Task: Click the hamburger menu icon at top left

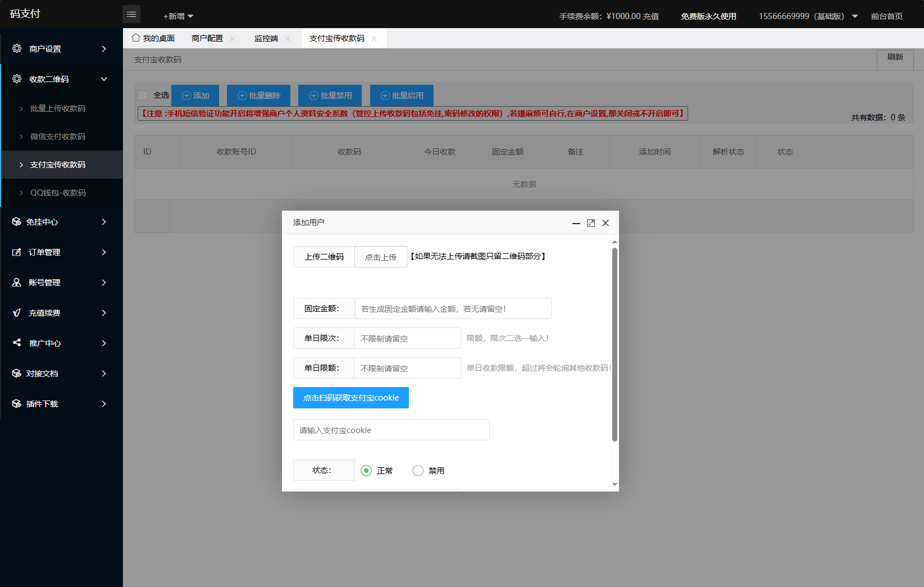Action: pyautogui.click(x=131, y=14)
